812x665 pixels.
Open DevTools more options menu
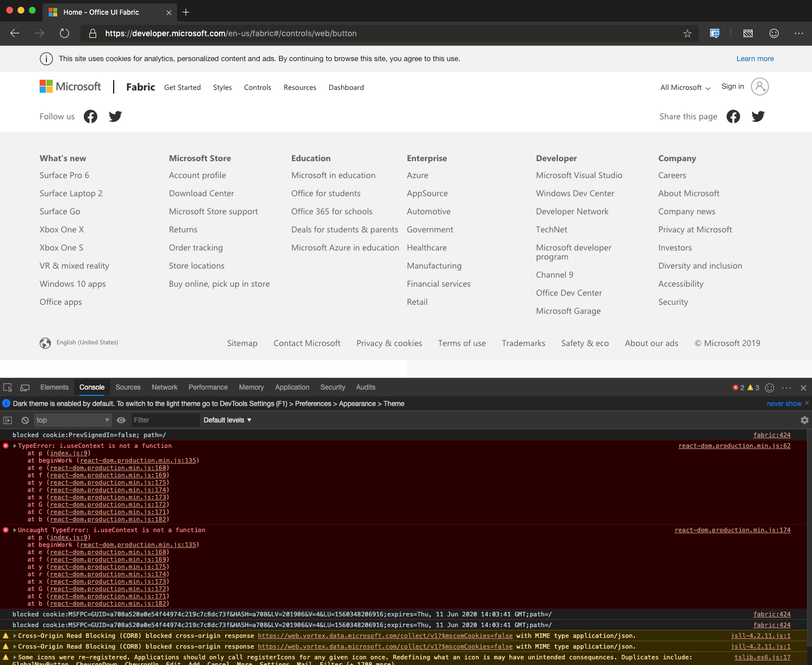[787, 387]
